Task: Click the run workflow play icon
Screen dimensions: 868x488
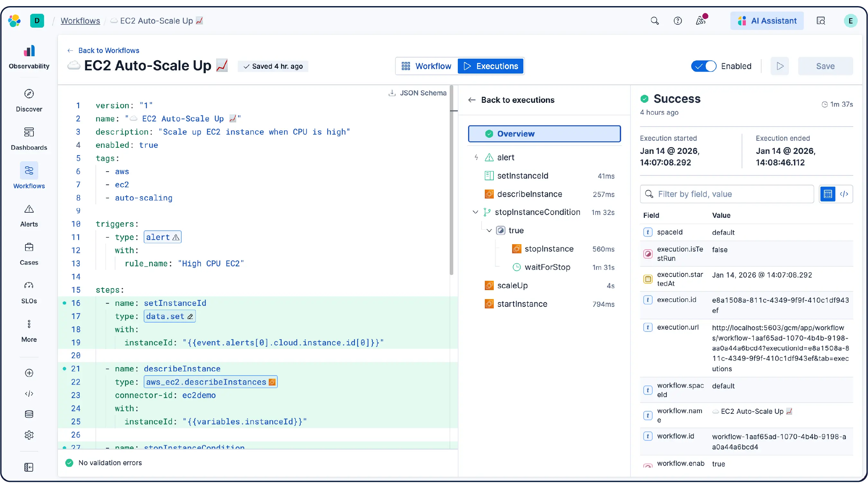Action: point(780,66)
